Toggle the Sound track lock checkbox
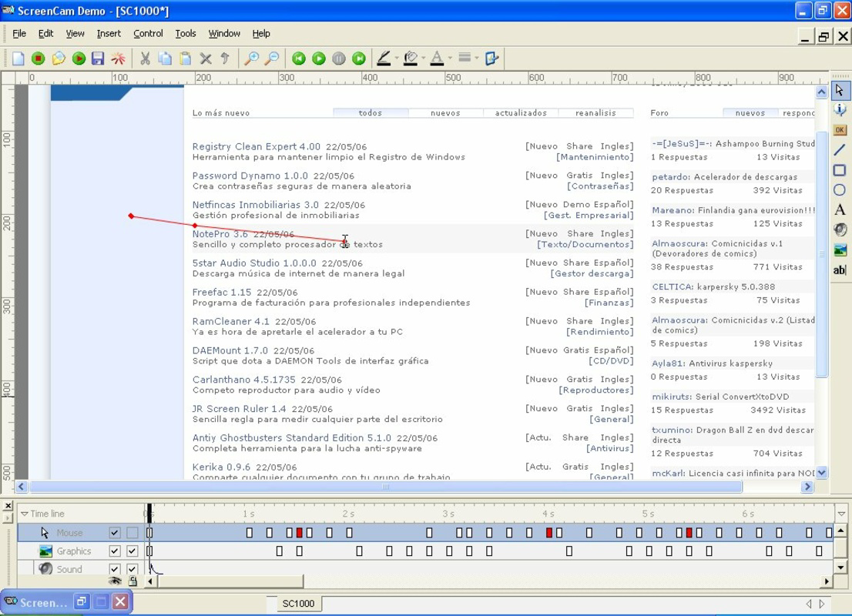Viewport: 852px width, 616px height. [x=132, y=569]
